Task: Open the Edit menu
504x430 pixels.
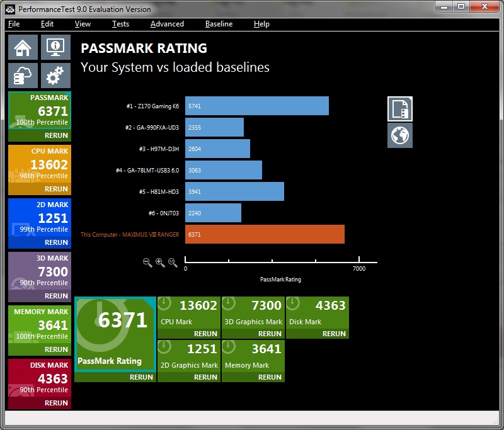Action: 47,24
